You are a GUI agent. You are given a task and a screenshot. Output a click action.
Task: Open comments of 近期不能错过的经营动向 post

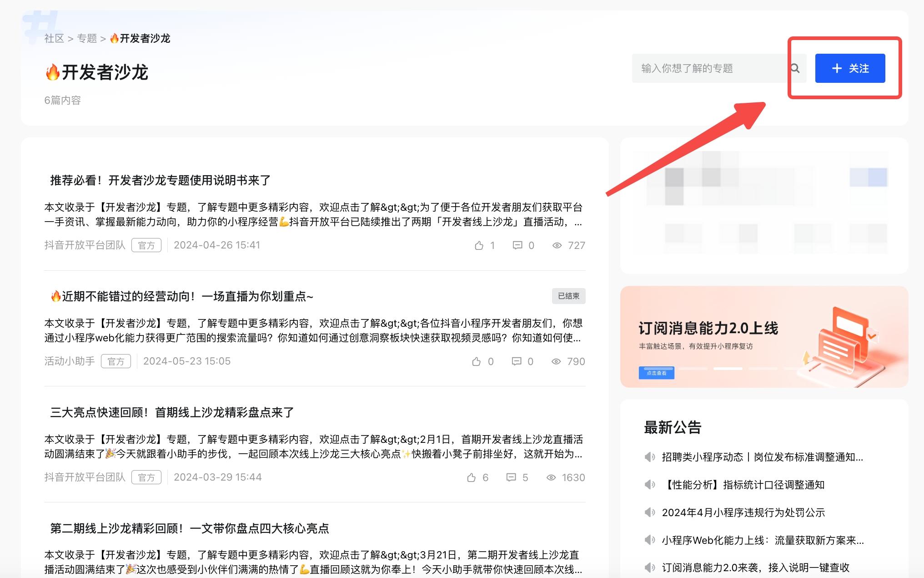click(x=516, y=362)
